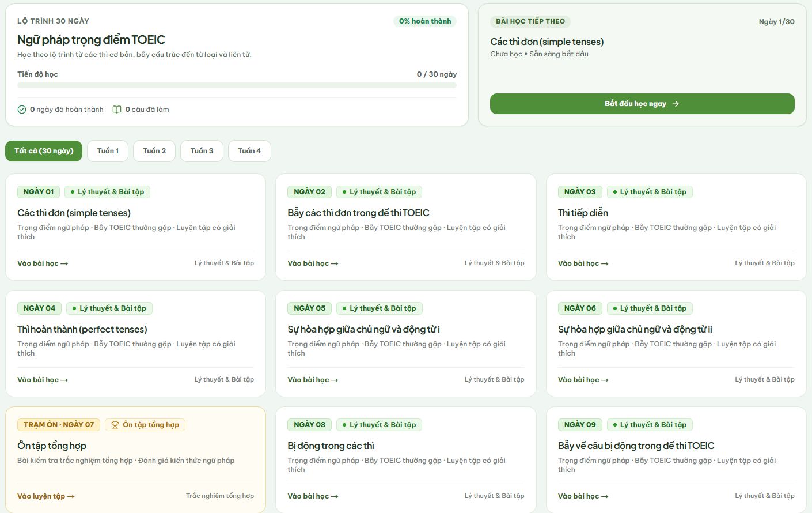Click card title Bẫy về câu bị động trong đề thi TOEIC
Image resolution: width=812 pixels, height=513 pixels.
tap(636, 446)
